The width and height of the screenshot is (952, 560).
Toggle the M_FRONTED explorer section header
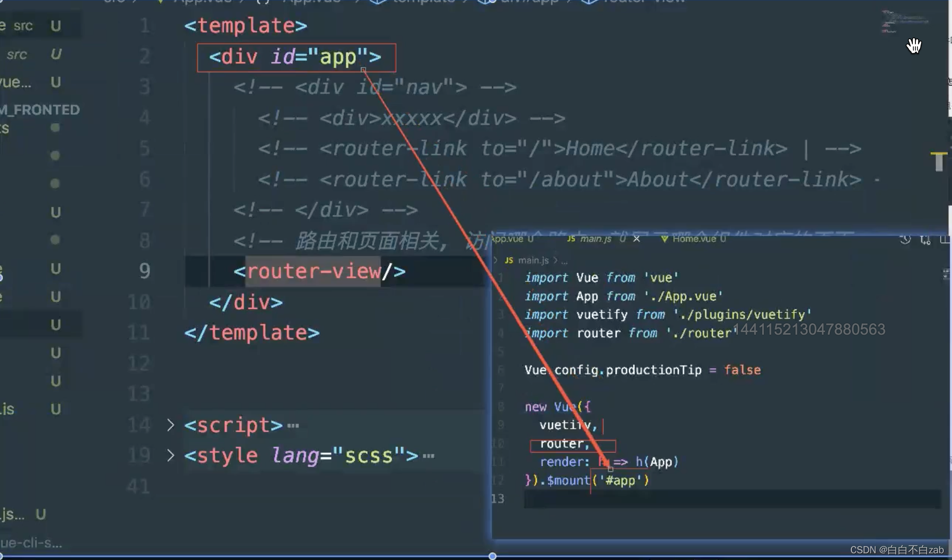40,110
